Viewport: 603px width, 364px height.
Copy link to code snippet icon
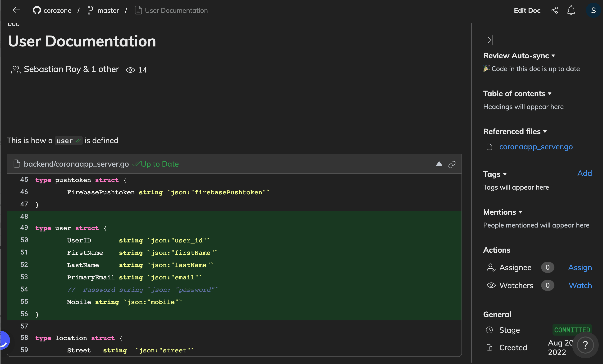pyautogui.click(x=452, y=164)
